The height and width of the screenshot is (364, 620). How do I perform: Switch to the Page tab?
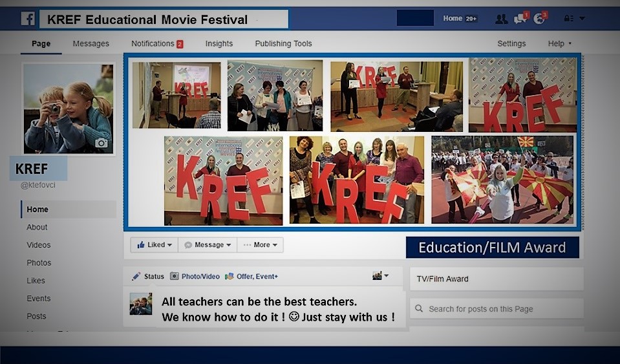coord(41,43)
